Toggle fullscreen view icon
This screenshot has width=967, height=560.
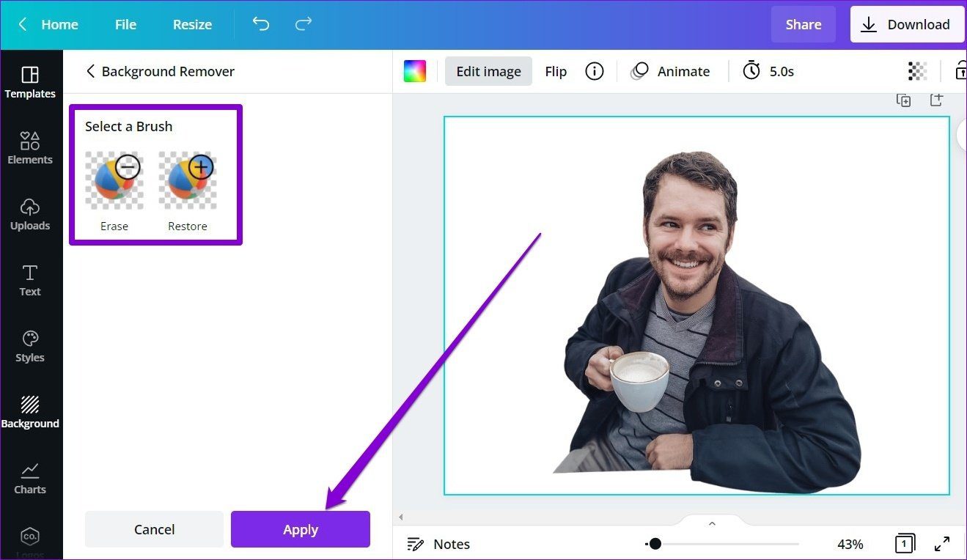click(x=942, y=544)
